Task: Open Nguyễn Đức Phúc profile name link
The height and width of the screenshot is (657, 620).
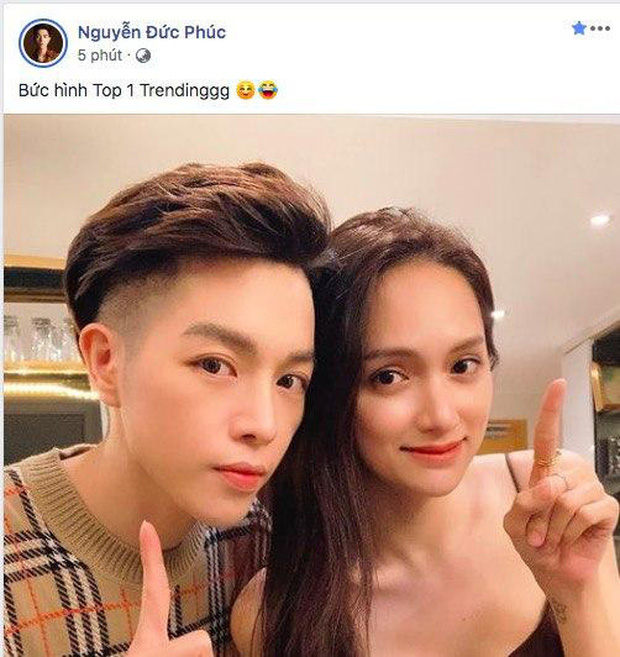Action: (x=152, y=32)
